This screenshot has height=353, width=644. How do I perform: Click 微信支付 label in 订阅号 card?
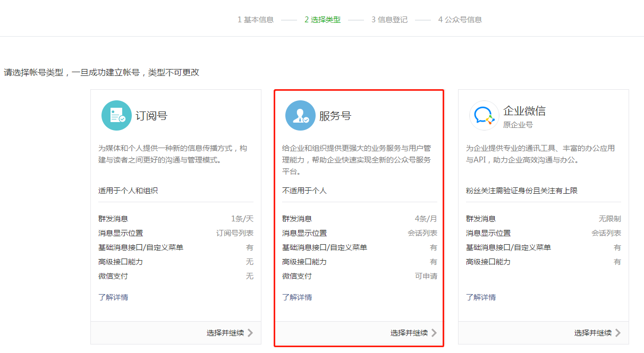point(113,276)
